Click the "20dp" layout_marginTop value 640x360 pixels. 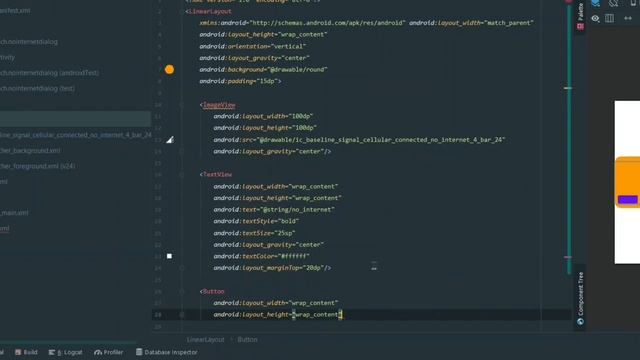313,268
